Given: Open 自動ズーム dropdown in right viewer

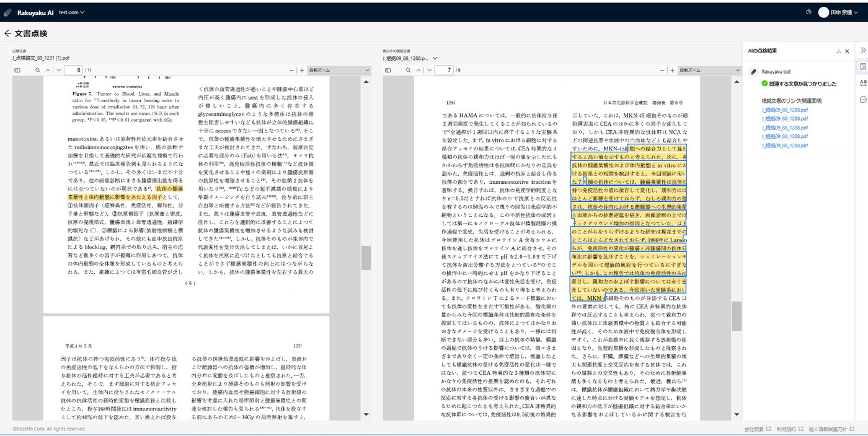Looking at the screenshot, I should click(x=709, y=71).
